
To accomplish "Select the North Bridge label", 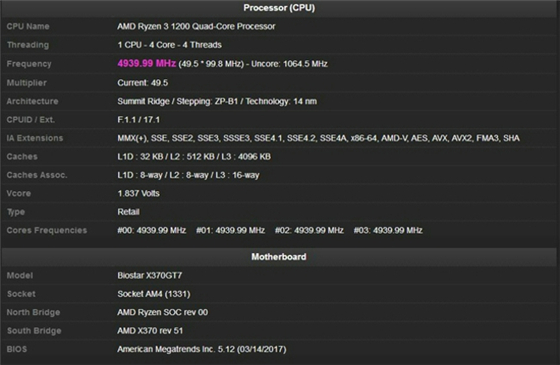I will click(33, 312).
